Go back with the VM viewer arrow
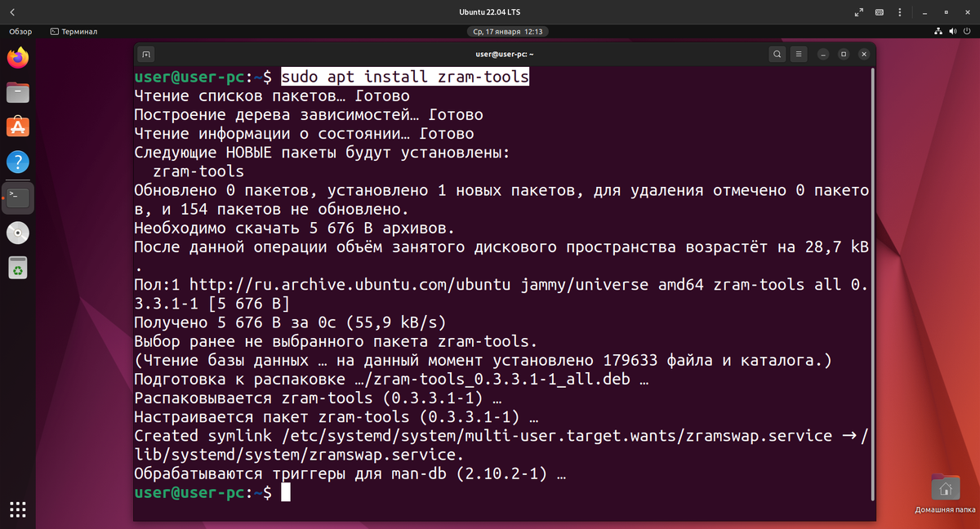Screen dimensions: 980x529 (12, 11)
